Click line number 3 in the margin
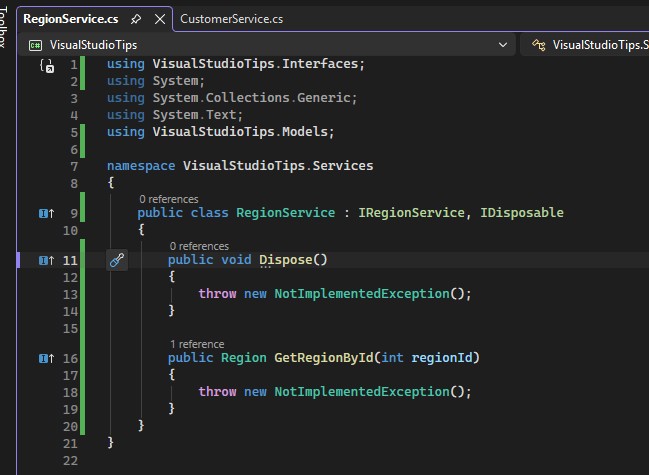Screen dimensions: 649x475 [x=74, y=98]
